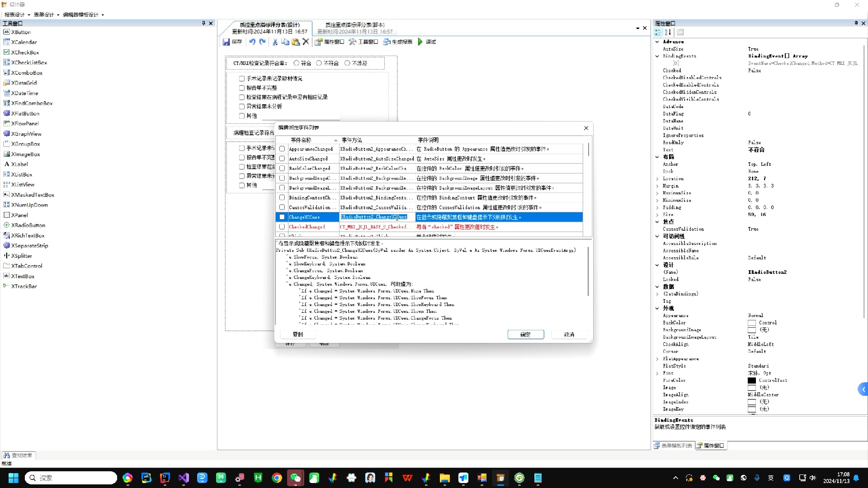Expand the Advance section in properties
Image resolution: width=868 pixels, height=488 pixels.
[x=657, y=41]
